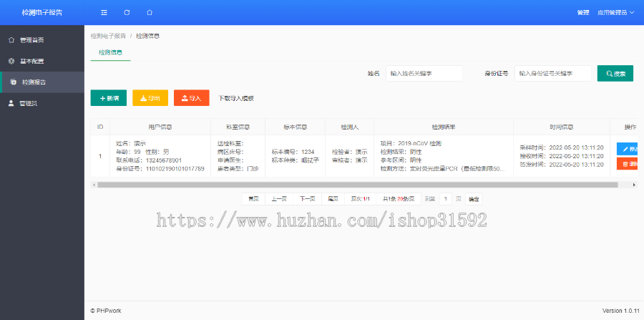Open 管理员 in the sidebar
The image size is (644, 320).
click(42, 104)
